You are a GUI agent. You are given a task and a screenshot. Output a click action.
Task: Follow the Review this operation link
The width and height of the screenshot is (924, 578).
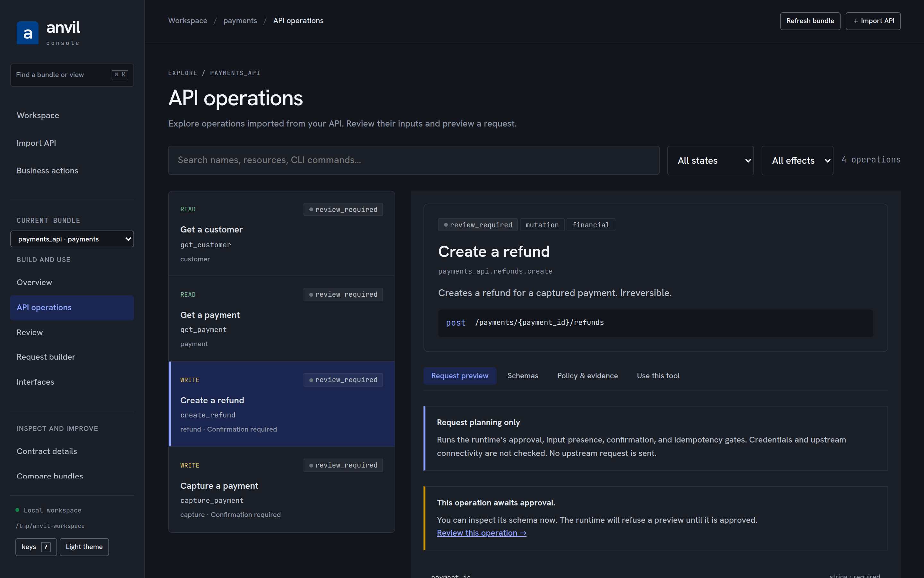[482, 533]
